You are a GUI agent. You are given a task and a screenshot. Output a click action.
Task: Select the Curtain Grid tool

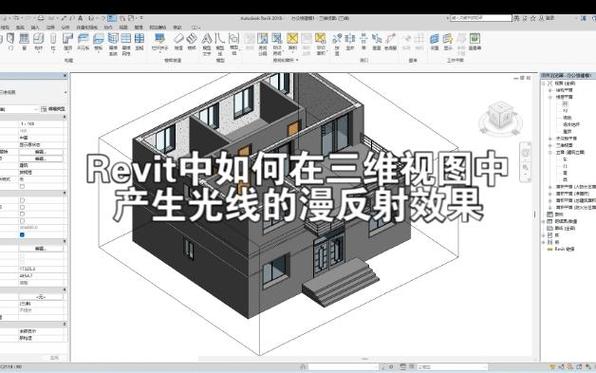click(126, 43)
